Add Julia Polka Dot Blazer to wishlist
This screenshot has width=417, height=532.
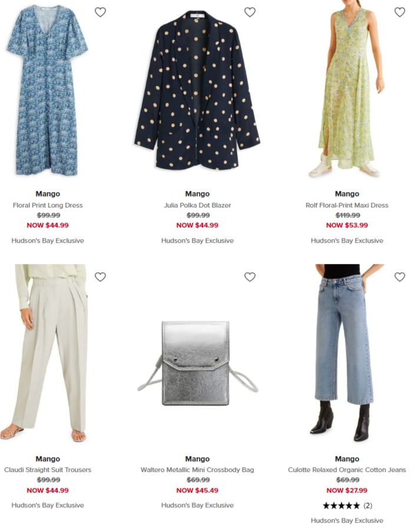[250, 12]
